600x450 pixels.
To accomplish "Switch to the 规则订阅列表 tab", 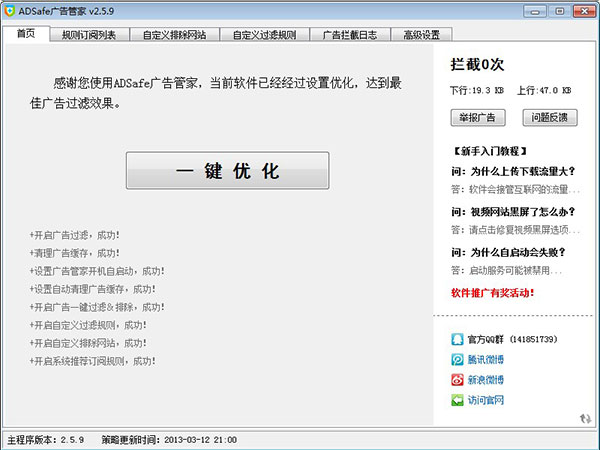I will tap(88, 34).
